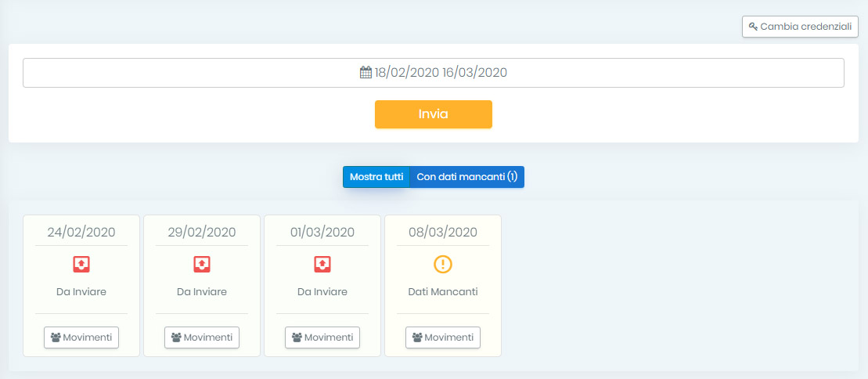This screenshot has height=379, width=868.
Task: Open Movimenti for the 01/03/2020 card
Action: (x=322, y=337)
